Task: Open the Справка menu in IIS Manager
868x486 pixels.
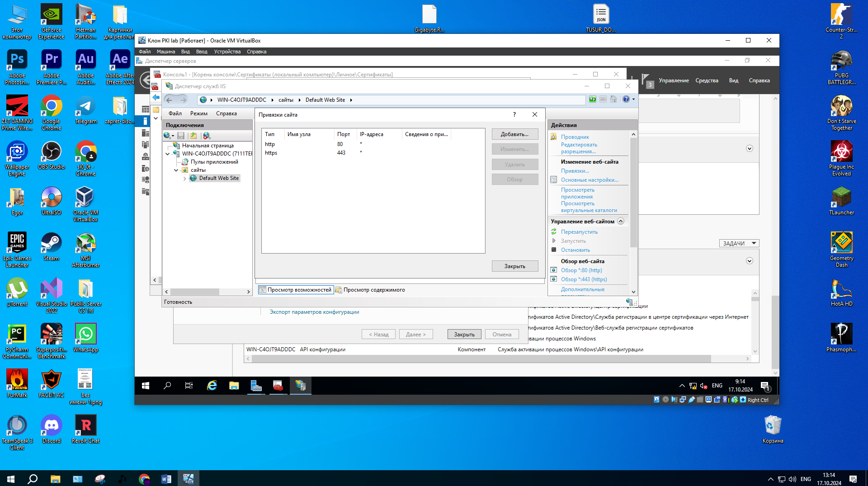Action: click(x=226, y=113)
